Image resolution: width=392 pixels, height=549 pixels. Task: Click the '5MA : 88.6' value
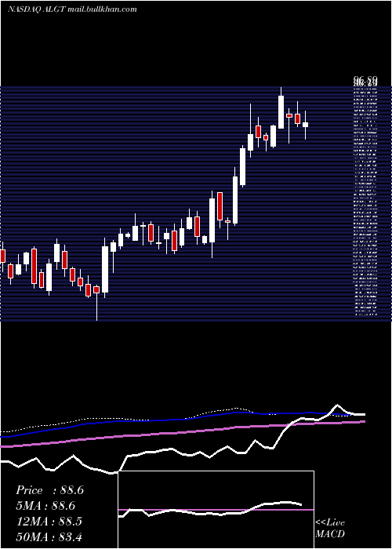[45, 506]
